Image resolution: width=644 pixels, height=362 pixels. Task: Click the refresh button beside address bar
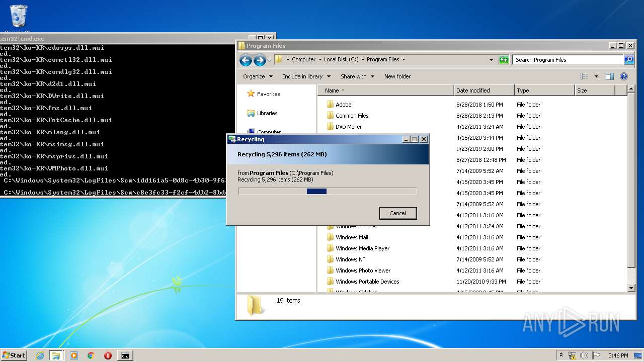tap(504, 60)
